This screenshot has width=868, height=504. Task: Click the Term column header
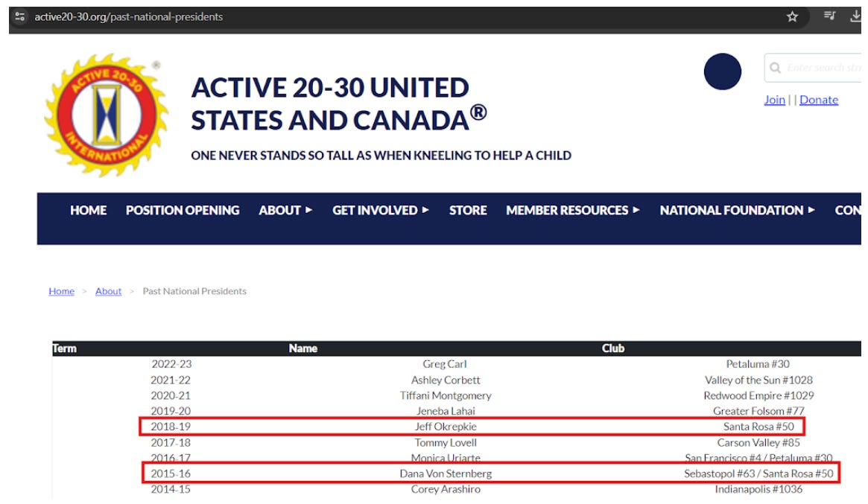64,348
